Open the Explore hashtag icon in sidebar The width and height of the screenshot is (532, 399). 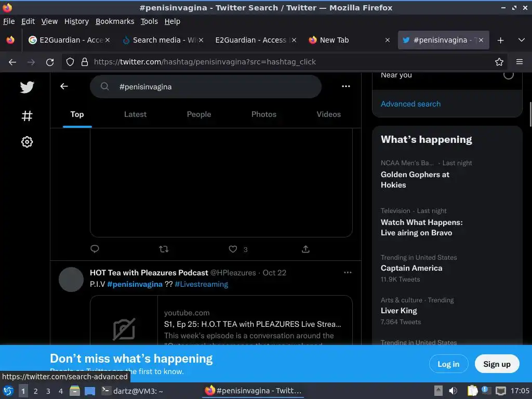27,116
